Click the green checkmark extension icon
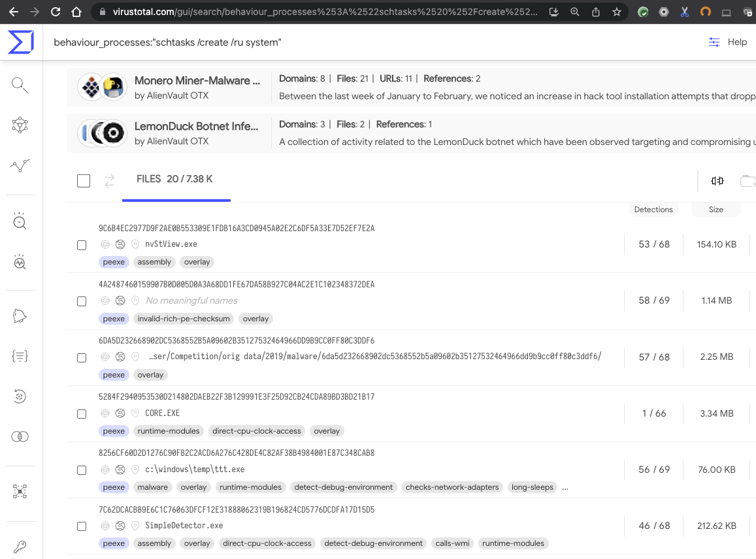756x559 pixels. click(643, 12)
